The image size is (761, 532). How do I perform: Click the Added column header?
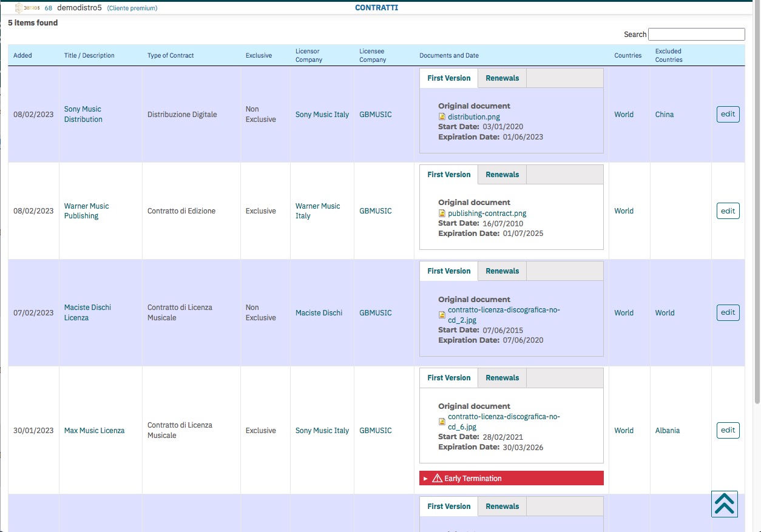[x=22, y=55]
